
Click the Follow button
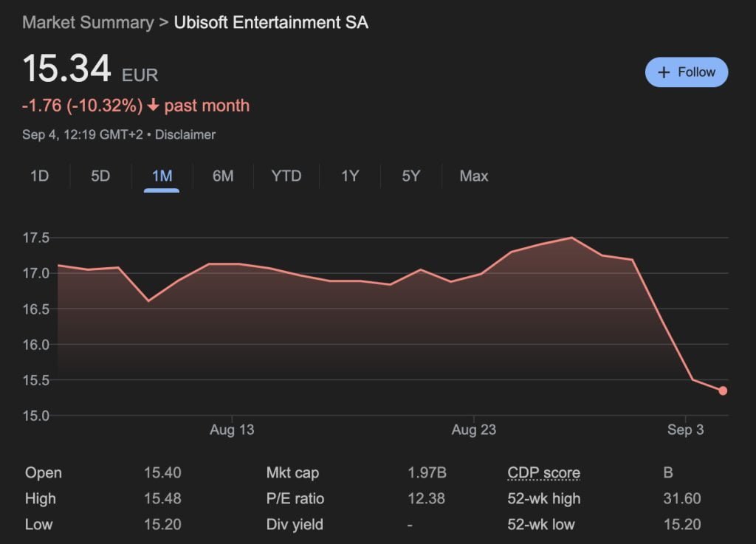[x=687, y=72]
